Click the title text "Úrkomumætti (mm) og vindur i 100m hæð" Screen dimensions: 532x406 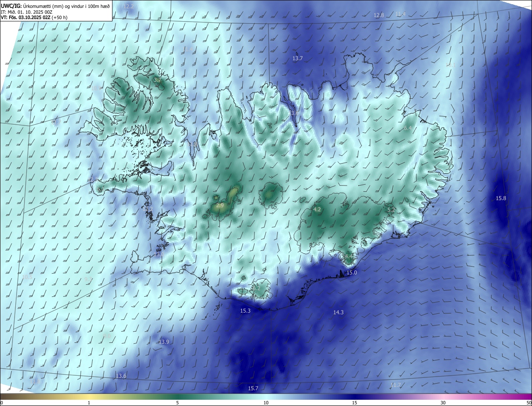[x=66, y=5]
